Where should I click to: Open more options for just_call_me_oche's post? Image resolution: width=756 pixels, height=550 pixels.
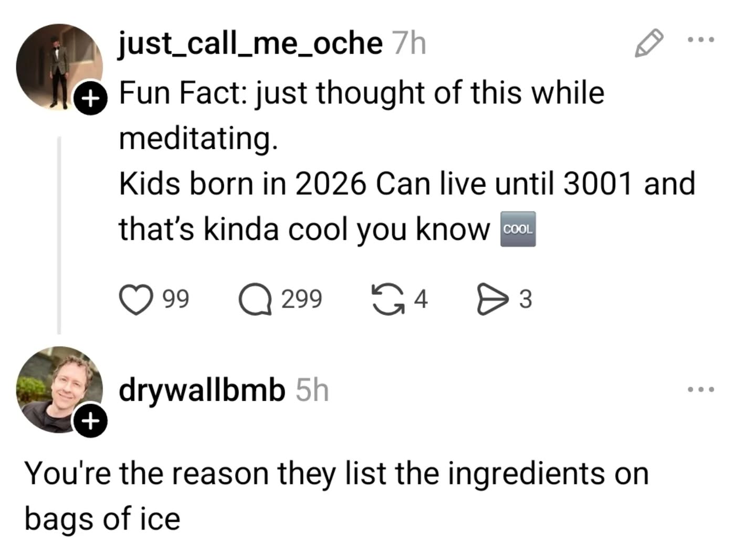tap(701, 40)
